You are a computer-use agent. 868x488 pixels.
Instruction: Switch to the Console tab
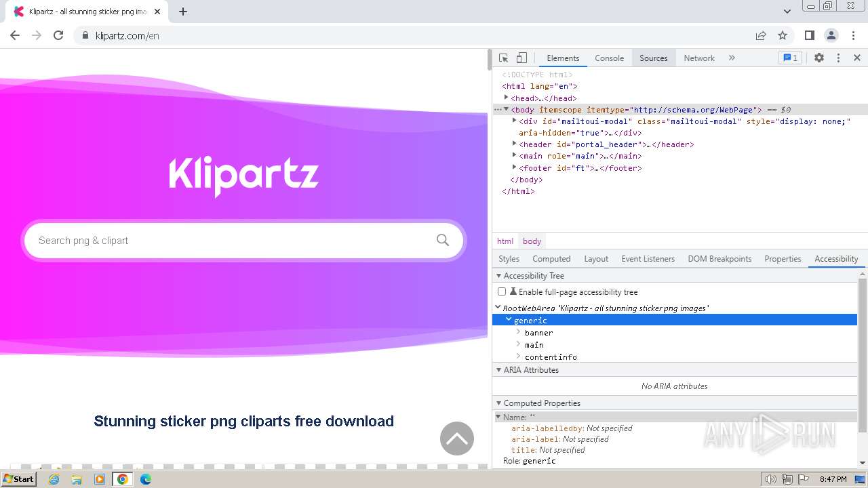pos(609,58)
